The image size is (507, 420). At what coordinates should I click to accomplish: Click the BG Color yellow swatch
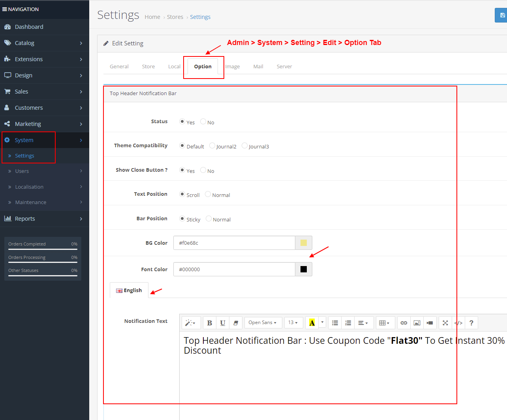(304, 243)
